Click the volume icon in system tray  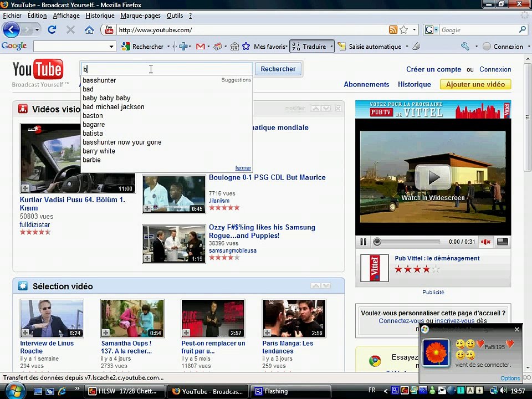504,391
